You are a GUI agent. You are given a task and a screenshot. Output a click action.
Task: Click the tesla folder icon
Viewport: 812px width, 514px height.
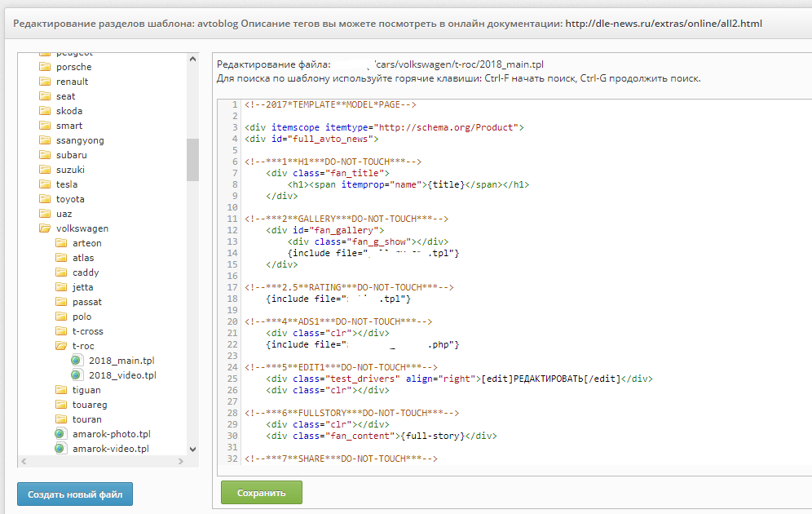point(45,184)
